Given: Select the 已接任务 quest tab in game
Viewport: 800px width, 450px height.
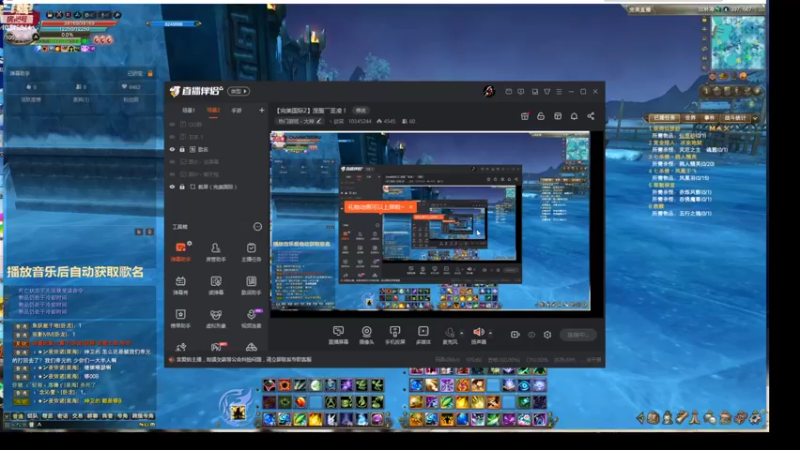Looking at the screenshot, I should pyautogui.click(x=664, y=118).
